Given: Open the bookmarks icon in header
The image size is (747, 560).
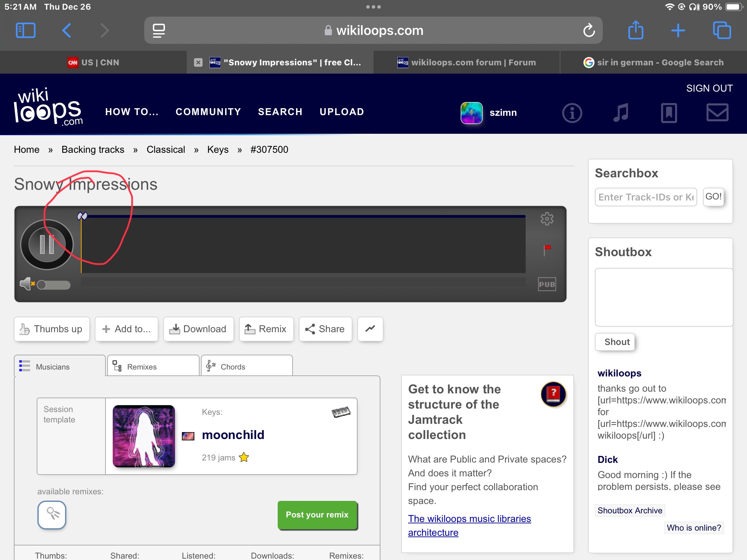Looking at the screenshot, I should coord(669,113).
